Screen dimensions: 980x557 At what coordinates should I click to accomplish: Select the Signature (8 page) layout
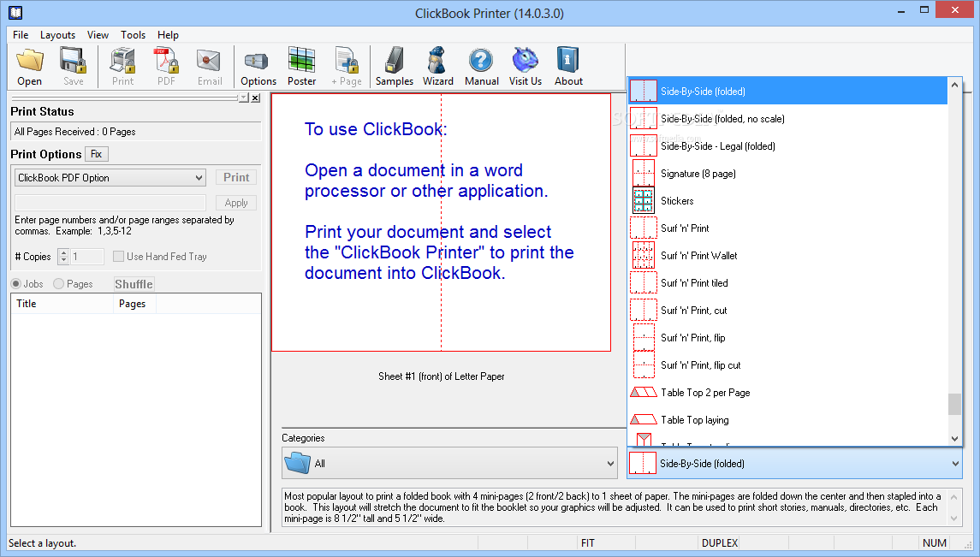pyautogui.click(x=787, y=173)
